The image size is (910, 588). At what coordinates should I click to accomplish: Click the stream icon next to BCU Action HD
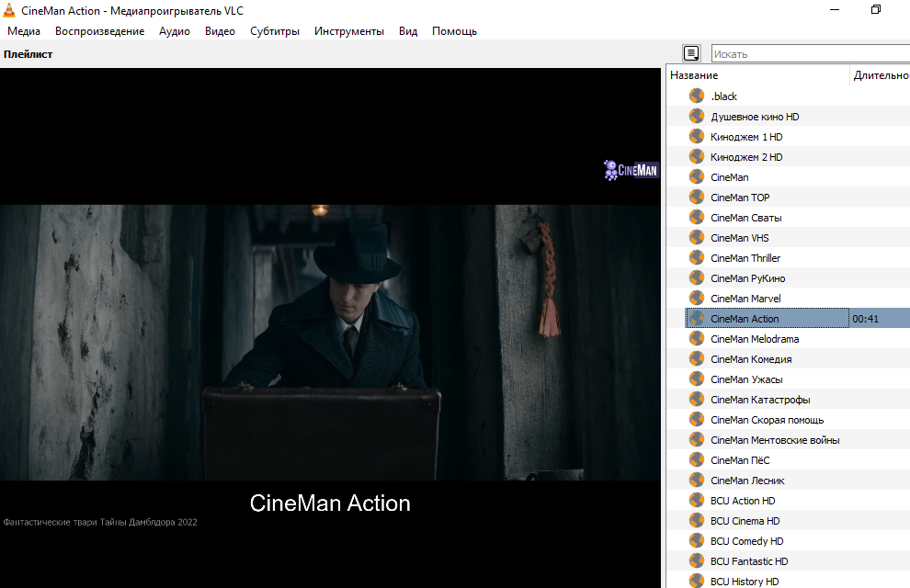pos(697,500)
